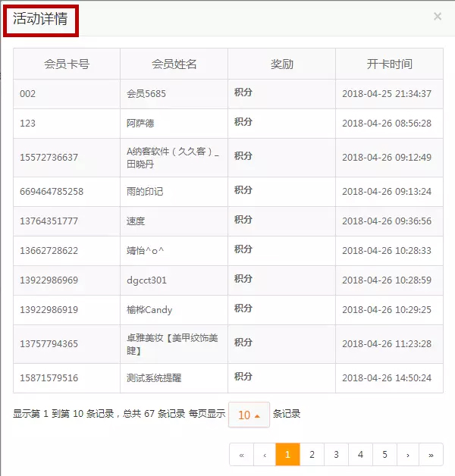Close the 活动详情 dialog

pos(438,16)
